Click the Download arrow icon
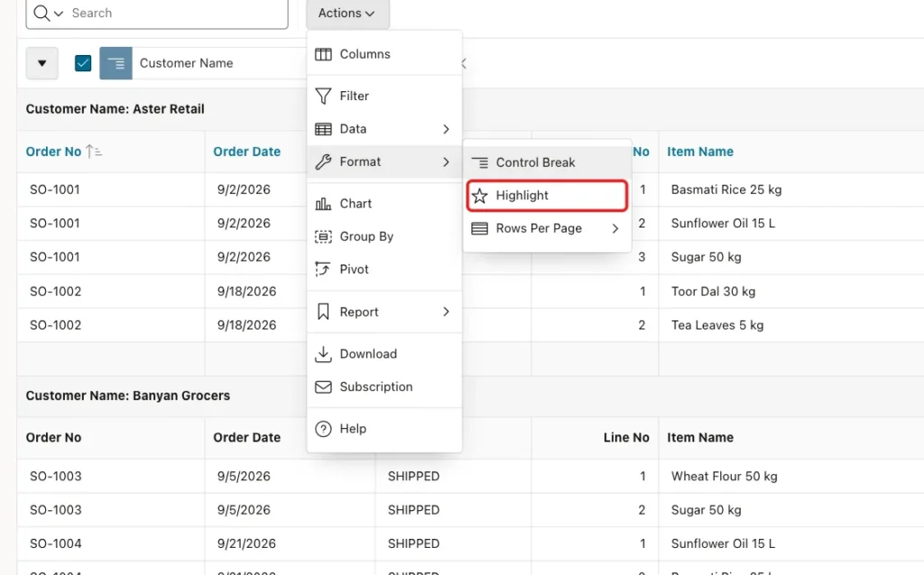The height and width of the screenshot is (575, 924). pyautogui.click(x=323, y=354)
